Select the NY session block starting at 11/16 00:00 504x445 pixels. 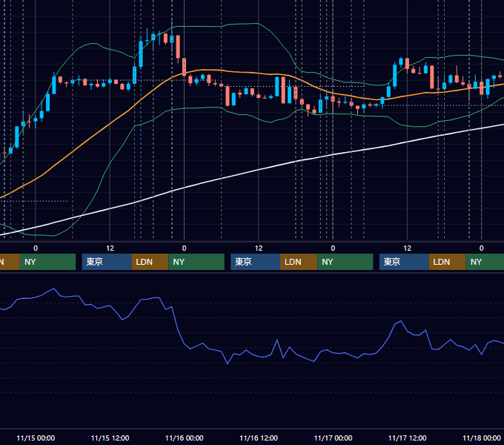click(x=196, y=262)
